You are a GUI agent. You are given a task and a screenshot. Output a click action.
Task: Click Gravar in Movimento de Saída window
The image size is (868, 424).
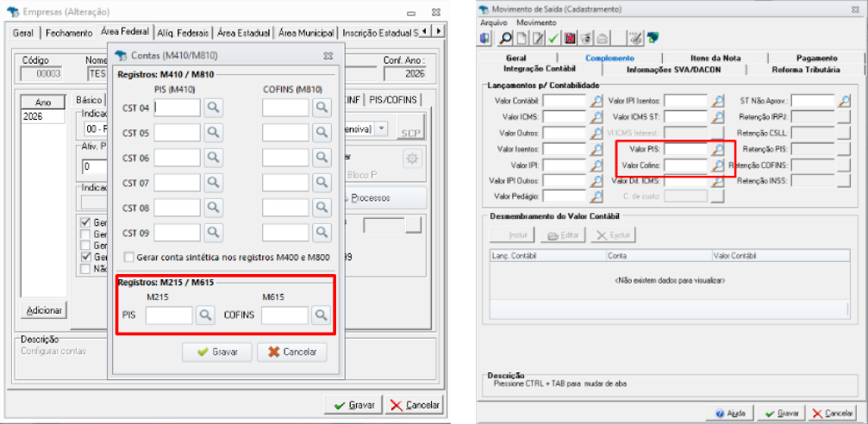782,414
